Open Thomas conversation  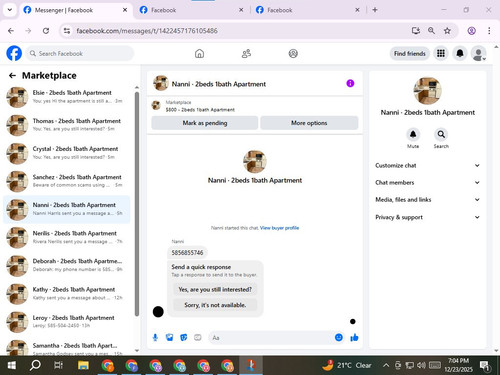[67, 125]
